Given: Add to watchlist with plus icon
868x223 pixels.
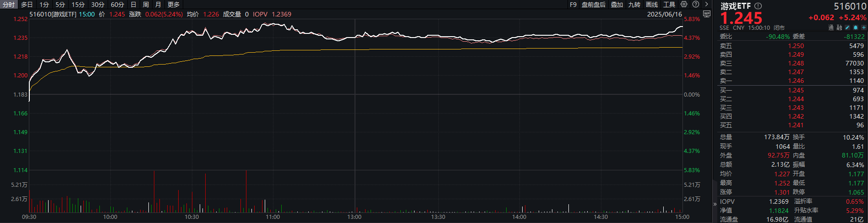Looking at the screenshot, I should point(863,27).
